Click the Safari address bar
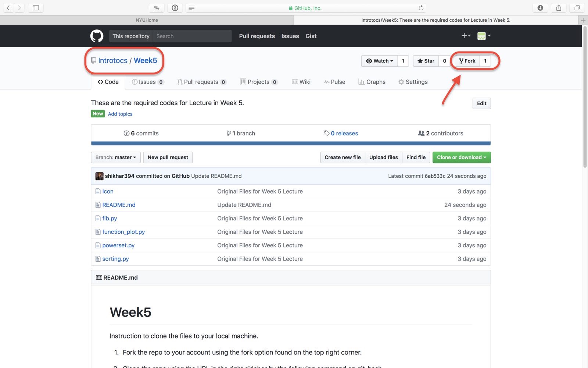Image resolution: width=588 pixels, height=368 pixels. coord(306,8)
